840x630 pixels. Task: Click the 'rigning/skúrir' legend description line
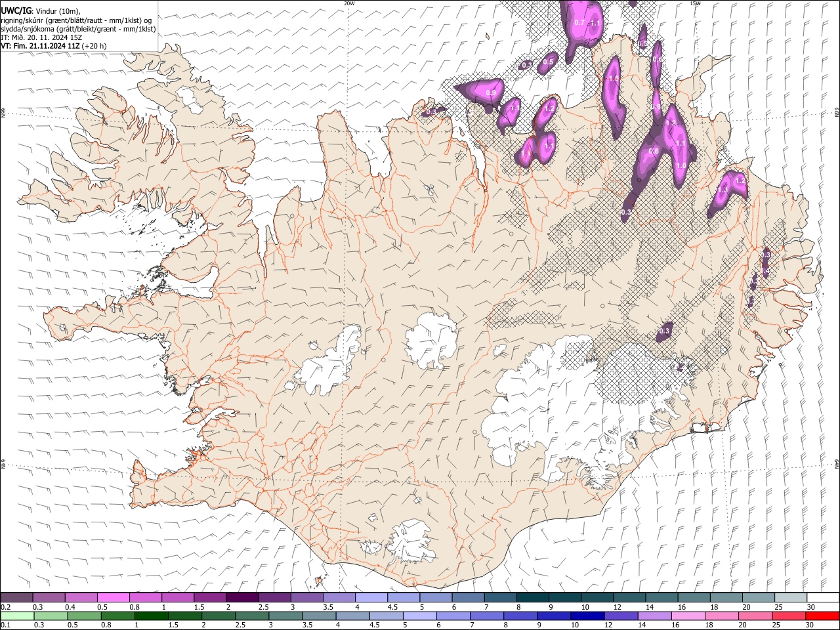[76, 20]
